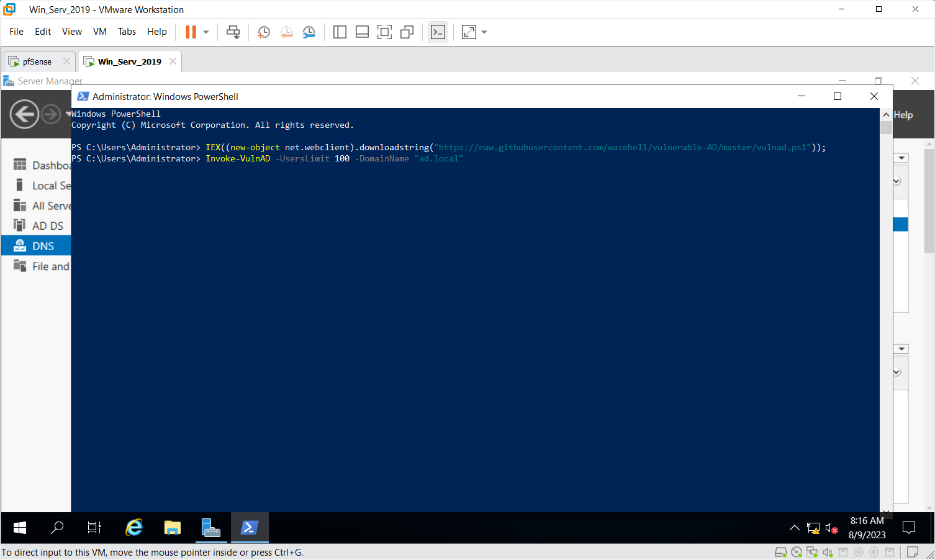The image size is (935, 560).
Task: Click the PowerShell scrollbar up arrow
Action: (886, 114)
